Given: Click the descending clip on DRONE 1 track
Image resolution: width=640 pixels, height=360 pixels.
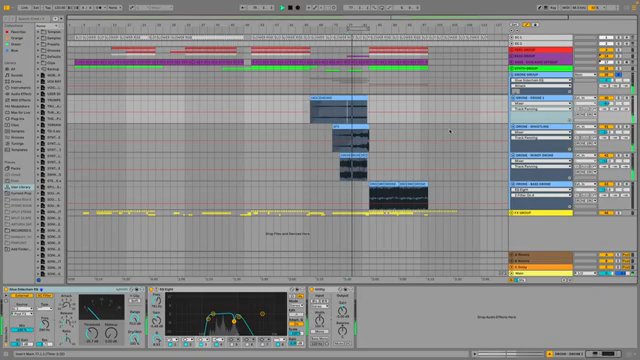Looking at the screenshot, I should (x=338, y=110).
